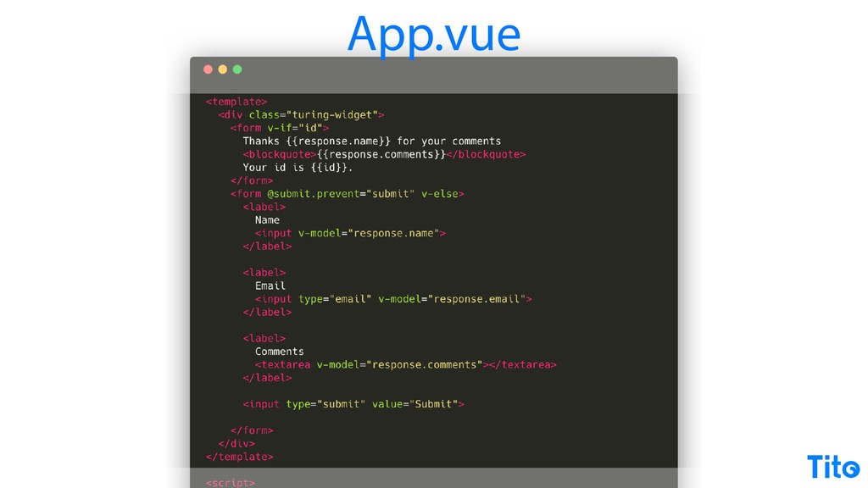
Task: Click the 'Comments' label text
Action: point(280,352)
